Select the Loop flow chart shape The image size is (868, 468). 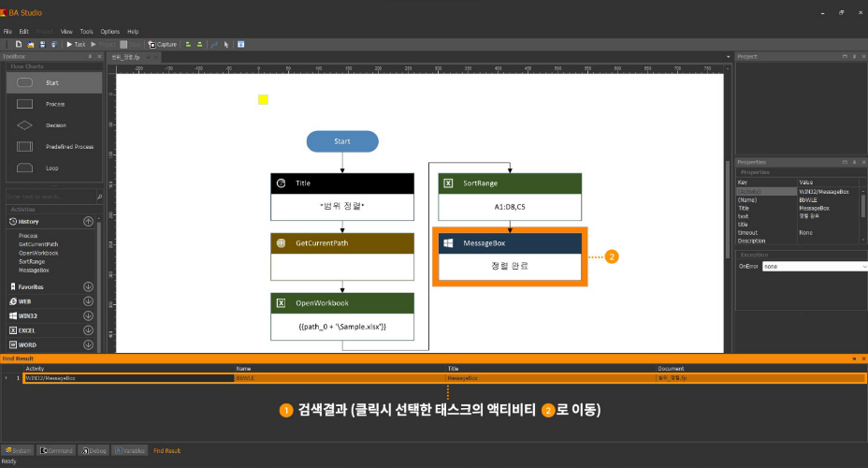tap(54, 168)
